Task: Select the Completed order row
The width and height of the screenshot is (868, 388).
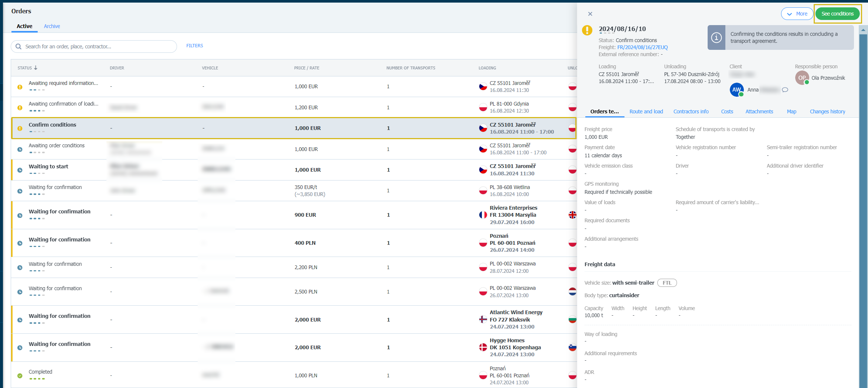Action: point(294,375)
